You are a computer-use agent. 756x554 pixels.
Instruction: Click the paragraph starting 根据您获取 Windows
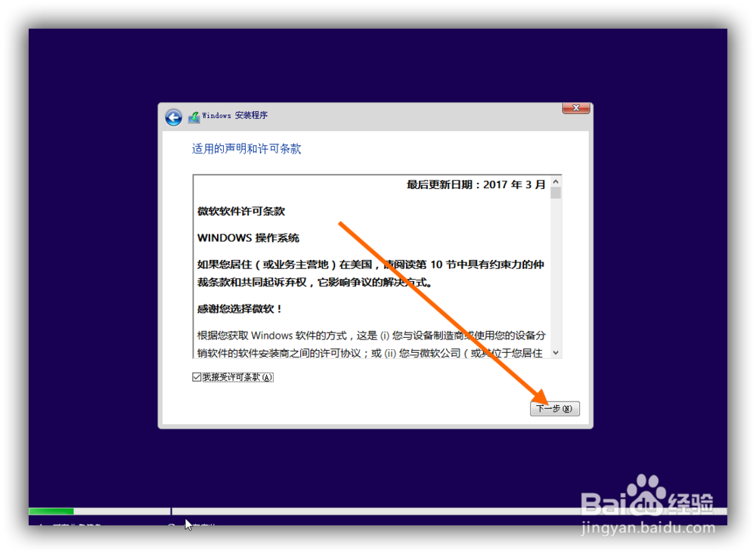pyautogui.click(x=370, y=344)
